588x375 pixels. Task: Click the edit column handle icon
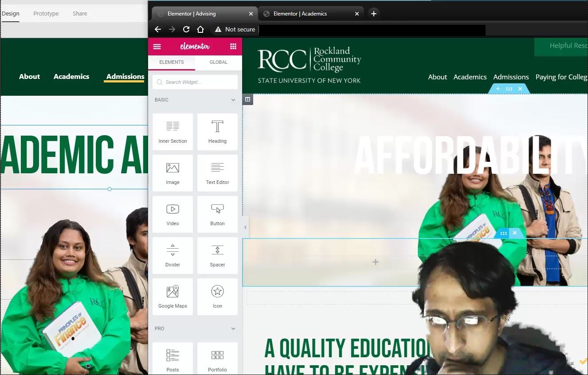point(248,100)
